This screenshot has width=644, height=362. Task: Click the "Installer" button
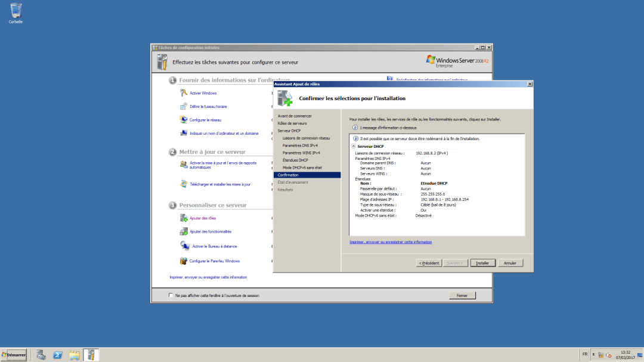point(482,262)
